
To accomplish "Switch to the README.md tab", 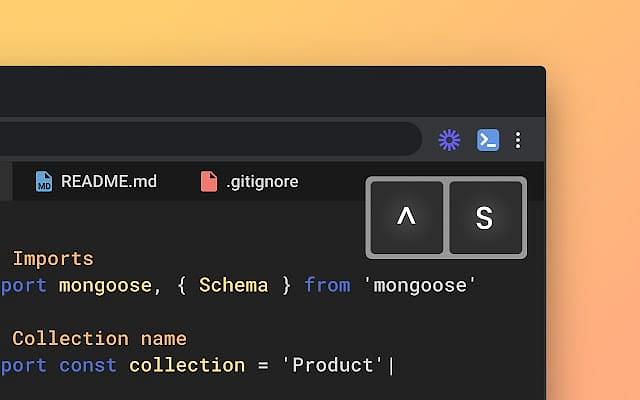I will point(96,181).
